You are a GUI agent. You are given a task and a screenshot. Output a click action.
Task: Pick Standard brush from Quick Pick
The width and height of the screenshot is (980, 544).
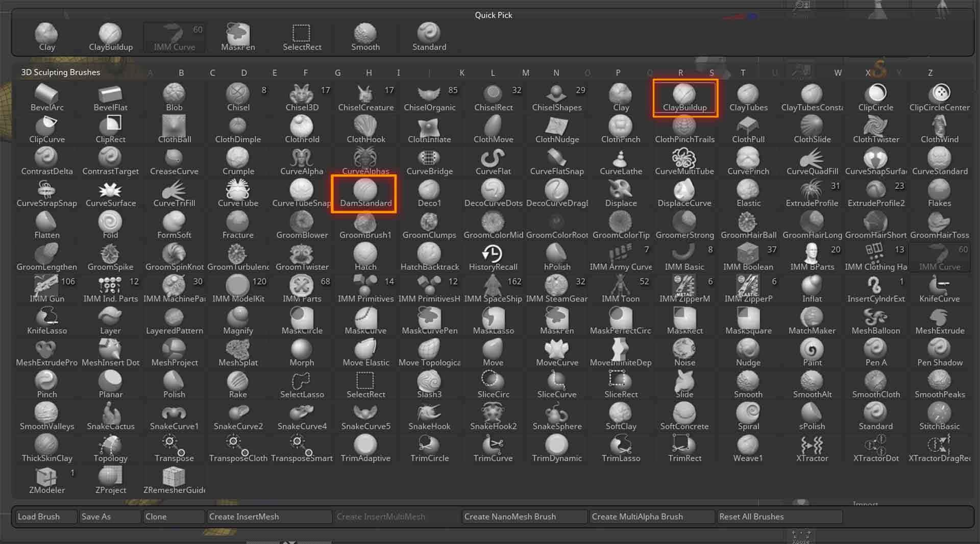click(x=429, y=37)
